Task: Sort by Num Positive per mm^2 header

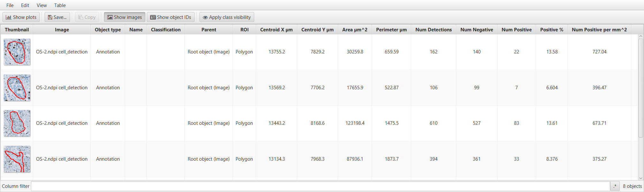Action: 599,29
